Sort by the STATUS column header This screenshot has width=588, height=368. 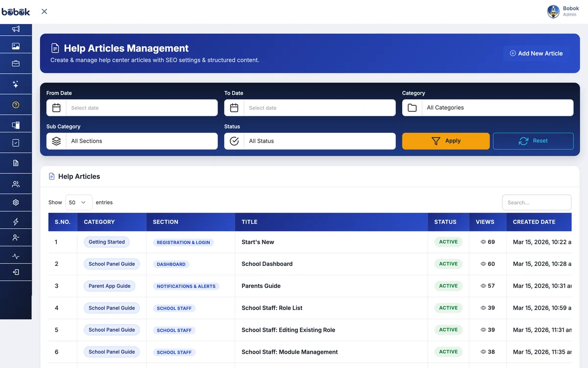point(449,222)
